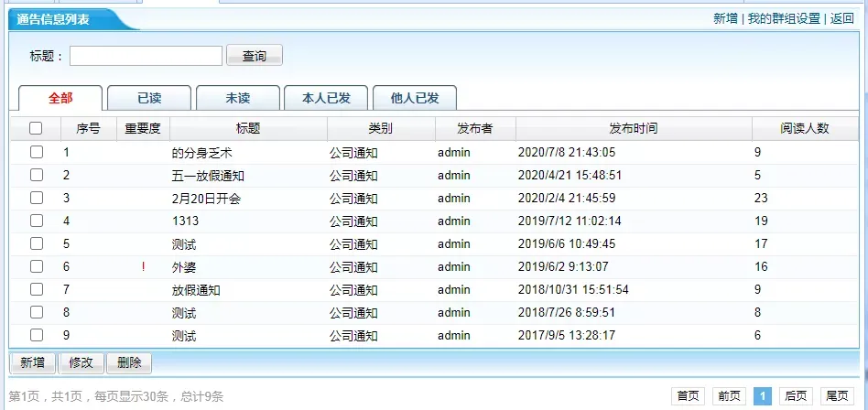Image resolution: width=868 pixels, height=410 pixels.
Task: Check the box for row 1
Action: pyautogui.click(x=37, y=152)
